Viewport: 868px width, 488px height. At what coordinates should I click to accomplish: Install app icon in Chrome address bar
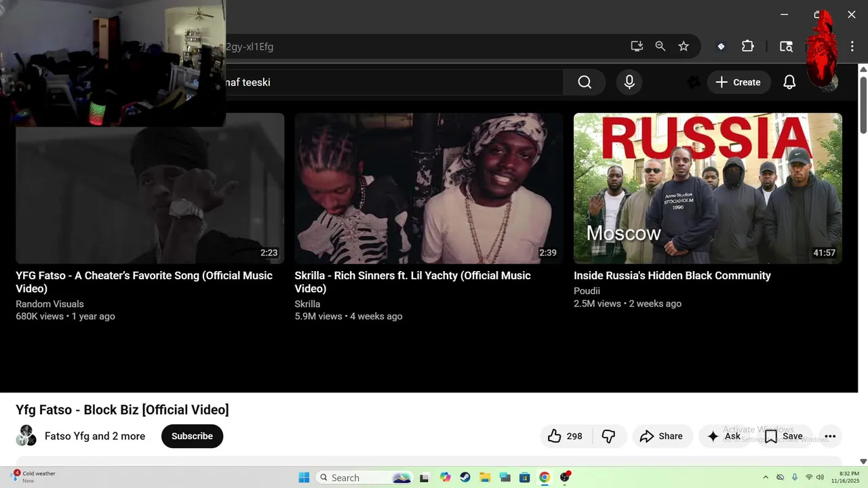tap(636, 46)
